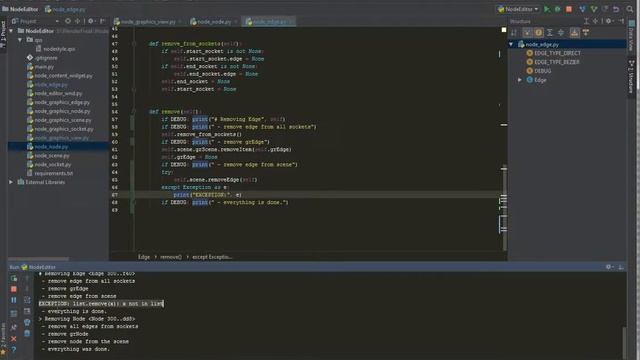The image size is (640, 360).
Task: Hide the Run panel with the hide icon
Action: point(621,267)
